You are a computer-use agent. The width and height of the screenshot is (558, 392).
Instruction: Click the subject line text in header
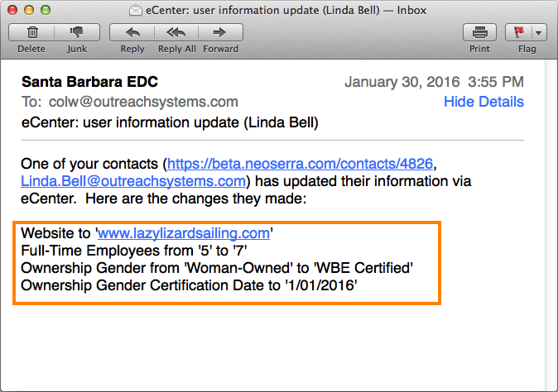pyautogui.click(x=170, y=122)
